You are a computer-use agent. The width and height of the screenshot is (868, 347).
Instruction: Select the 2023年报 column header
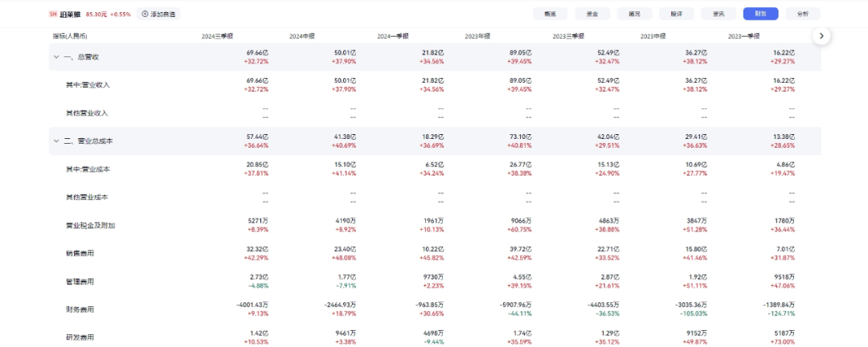pyautogui.click(x=480, y=36)
